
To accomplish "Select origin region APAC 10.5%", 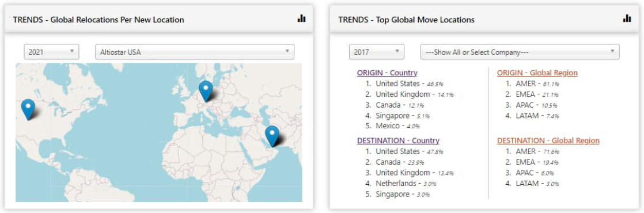I will pyautogui.click(x=537, y=105).
